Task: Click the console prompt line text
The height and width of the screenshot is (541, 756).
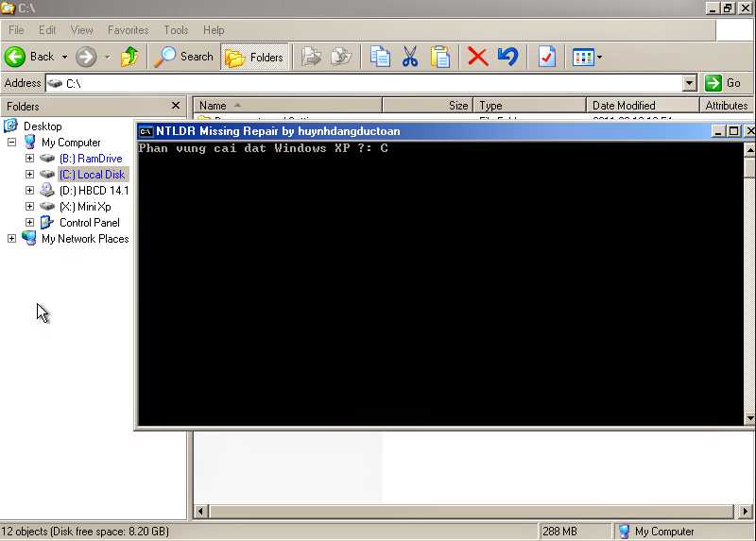Action: (x=263, y=148)
